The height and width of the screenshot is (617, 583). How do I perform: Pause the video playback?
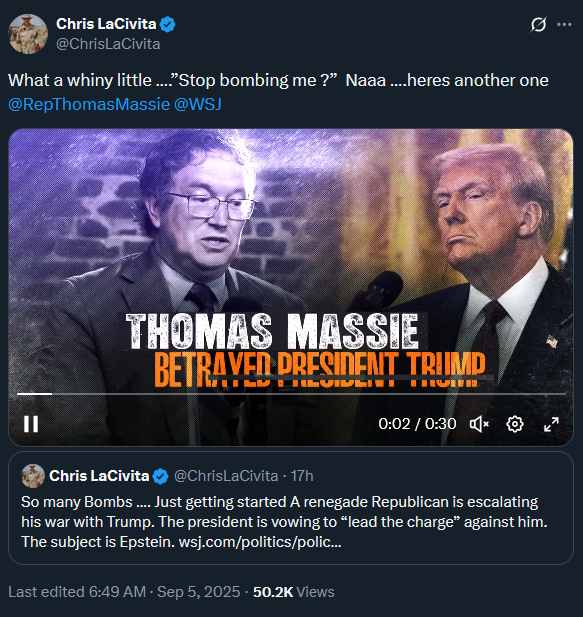31,424
